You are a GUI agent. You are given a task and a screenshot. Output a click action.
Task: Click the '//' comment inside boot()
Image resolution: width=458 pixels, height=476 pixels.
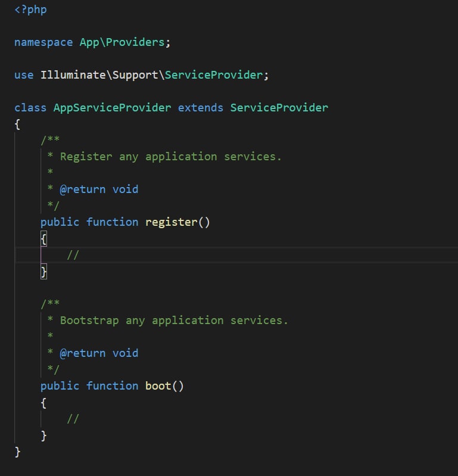(73, 419)
